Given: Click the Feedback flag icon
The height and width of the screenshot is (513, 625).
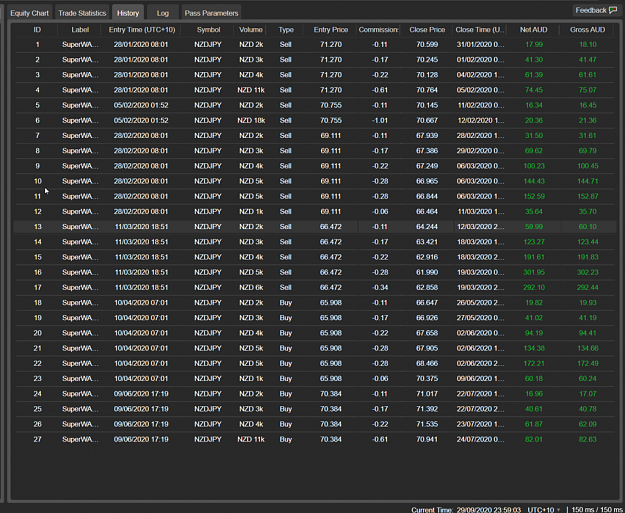Looking at the screenshot, I should [613, 10].
